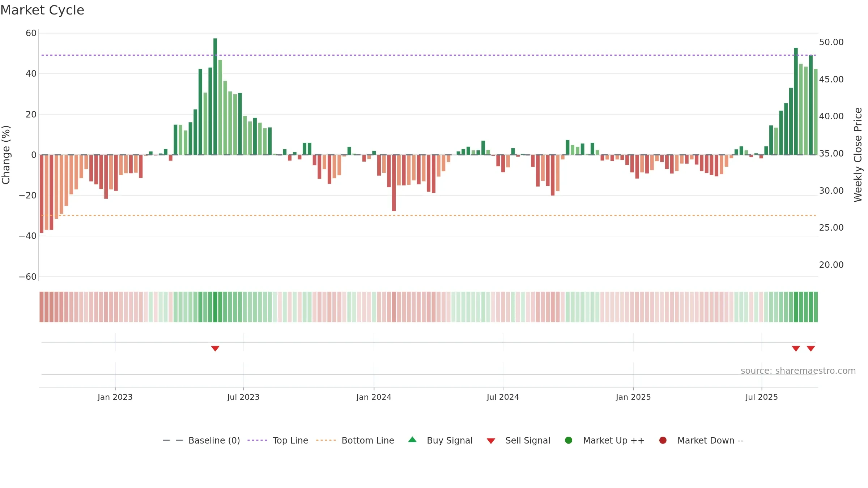Image resolution: width=868 pixels, height=488 pixels.
Task: Click the first red bar at chart's left edge
Action: tap(42, 194)
